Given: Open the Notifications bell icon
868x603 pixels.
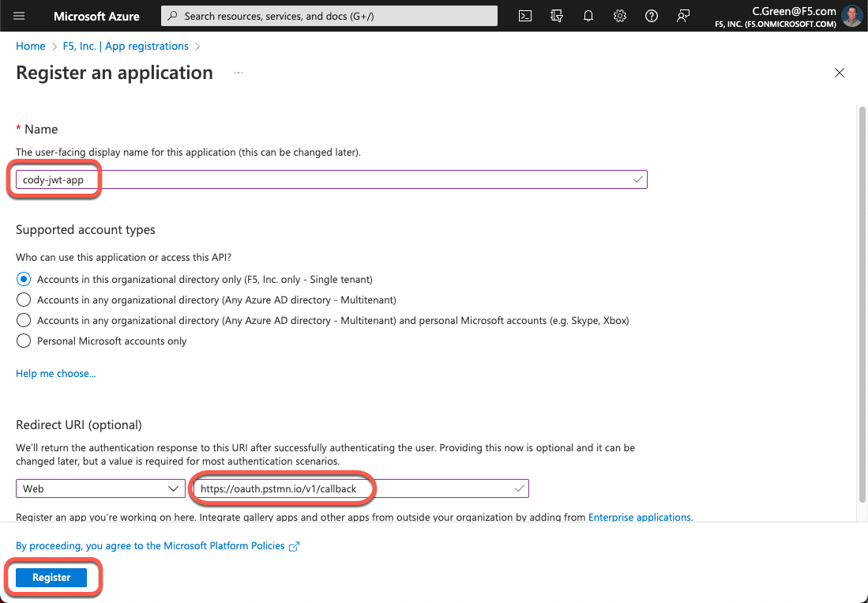Looking at the screenshot, I should pos(588,15).
